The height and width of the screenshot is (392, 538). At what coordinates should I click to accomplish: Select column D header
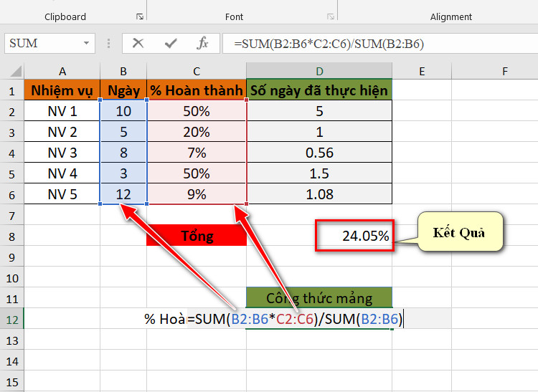pyautogui.click(x=319, y=71)
